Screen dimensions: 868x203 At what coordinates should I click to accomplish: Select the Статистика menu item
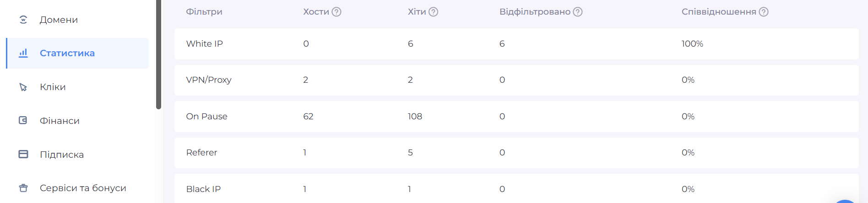pos(67,53)
